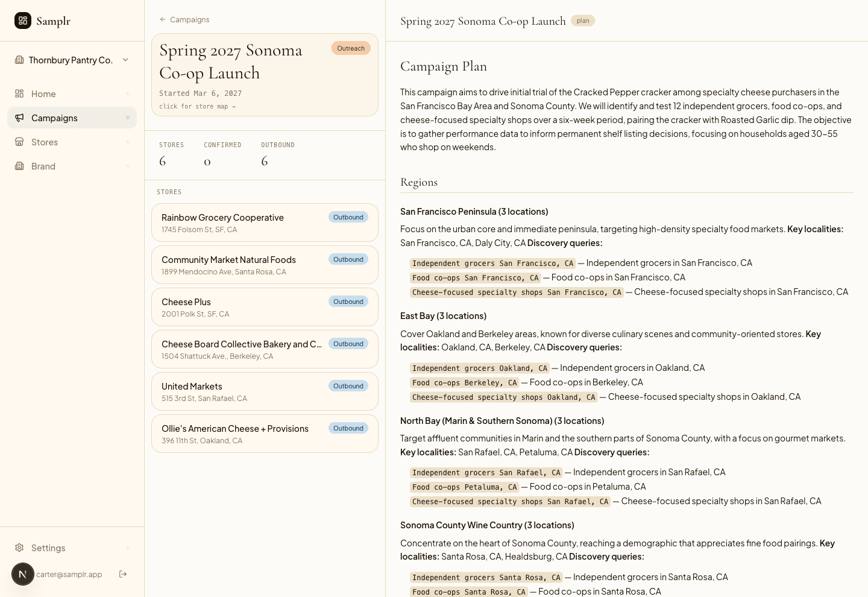The image size is (868, 597).
Task: Open Ollie's American Cheese + Provisions store card
Action: tap(265, 434)
